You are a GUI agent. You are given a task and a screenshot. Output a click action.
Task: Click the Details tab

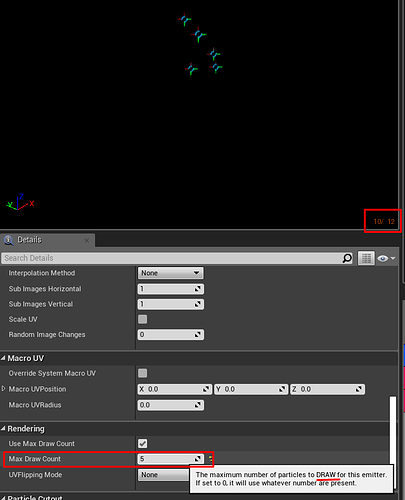[48, 240]
